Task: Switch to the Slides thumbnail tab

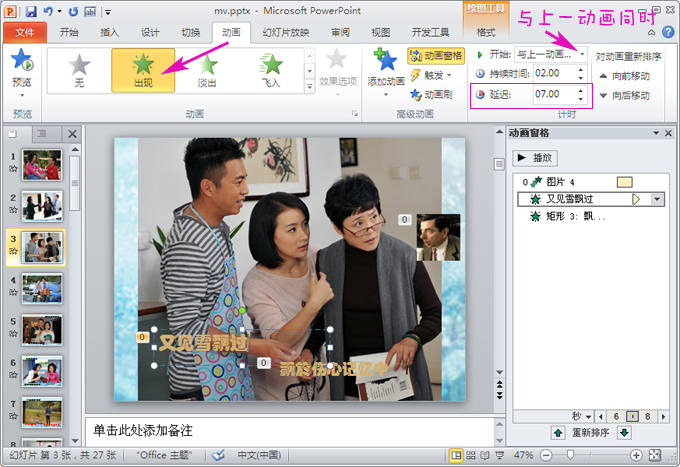Action: tap(13, 134)
